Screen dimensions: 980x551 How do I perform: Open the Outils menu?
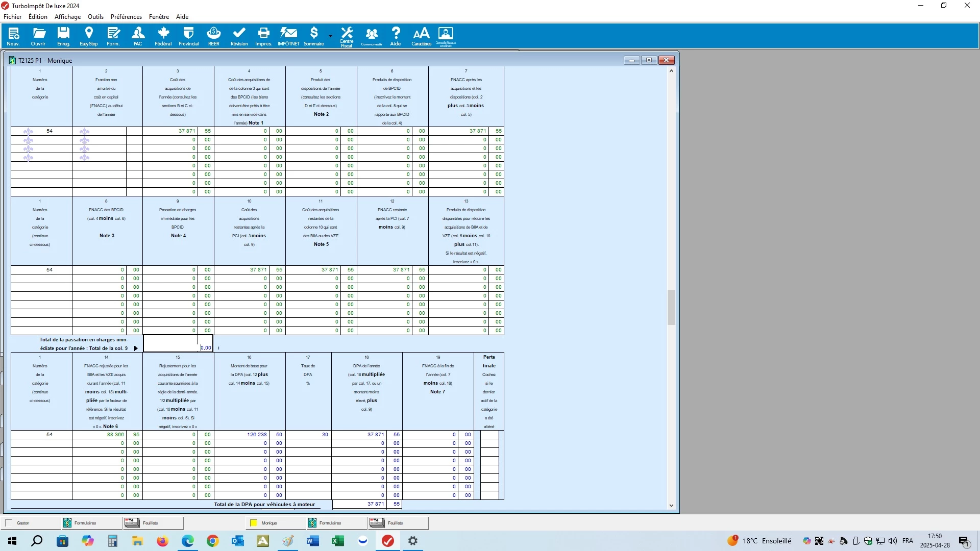[95, 17]
